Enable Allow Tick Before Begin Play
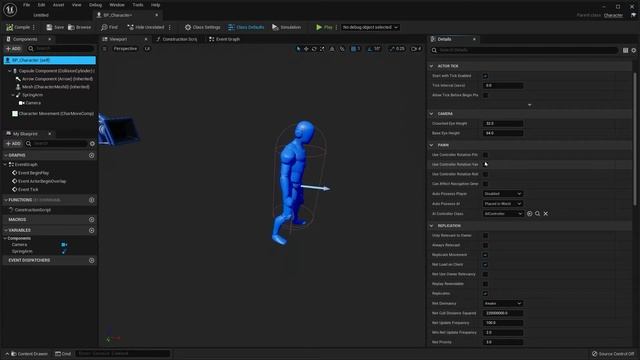Screen dimensions: 640x360 [485, 95]
